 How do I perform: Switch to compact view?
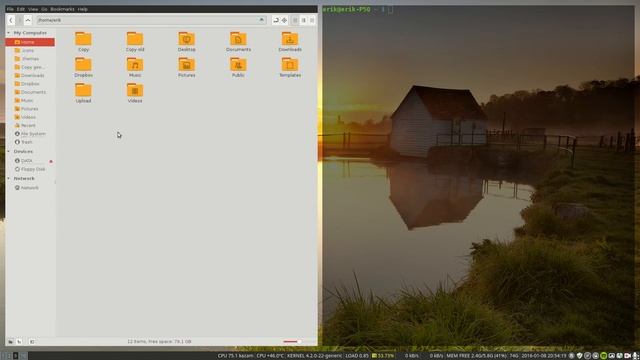(312, 20)
